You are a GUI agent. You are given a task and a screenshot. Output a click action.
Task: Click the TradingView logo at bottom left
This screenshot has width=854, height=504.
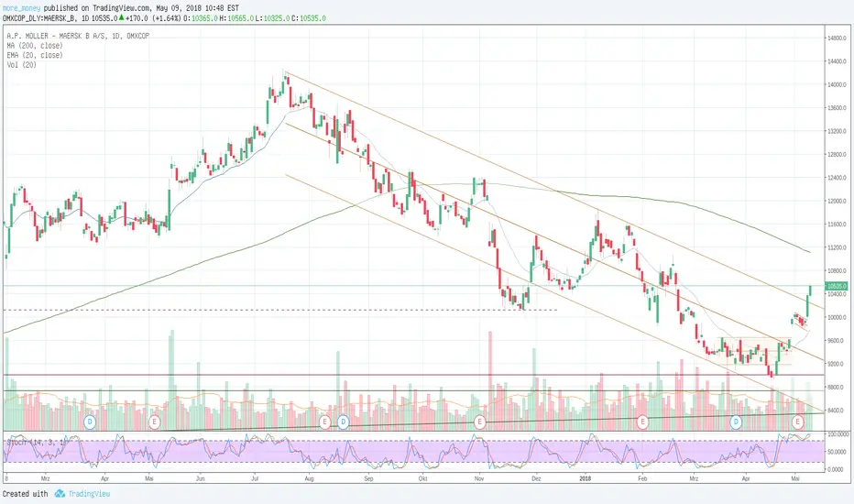click(x=60, y=494)
